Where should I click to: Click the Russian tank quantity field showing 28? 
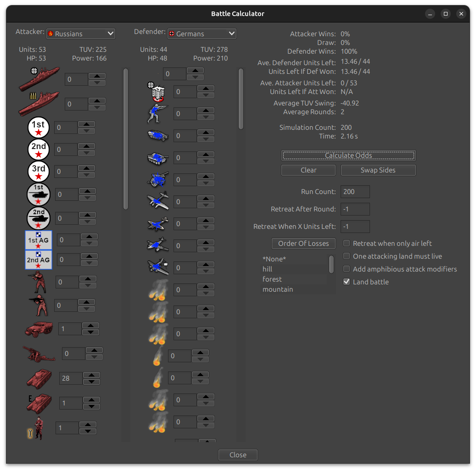tap(71, 378)
